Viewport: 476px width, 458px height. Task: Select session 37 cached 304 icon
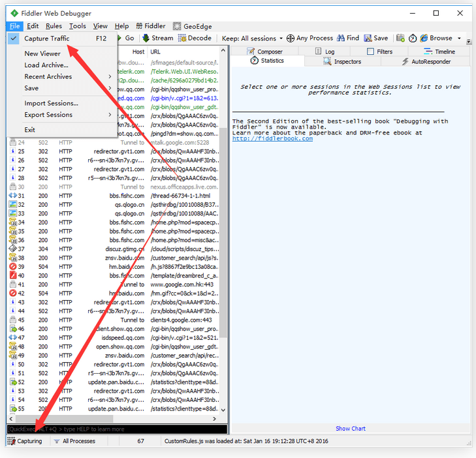pos(13,249)
